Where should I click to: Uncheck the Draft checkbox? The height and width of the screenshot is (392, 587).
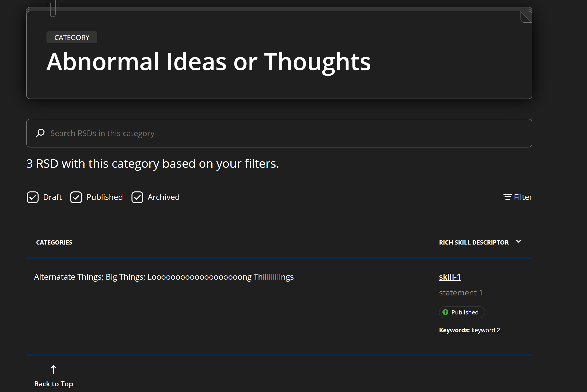33,197
